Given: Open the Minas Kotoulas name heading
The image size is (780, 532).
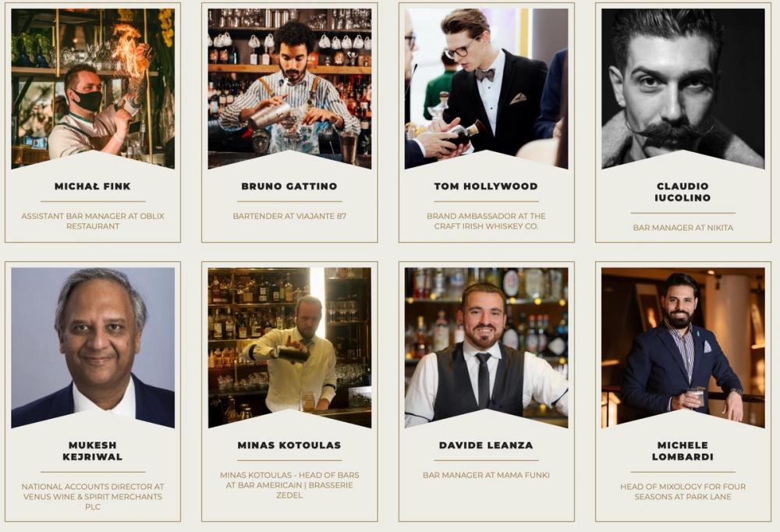Looking at the screenshot, I should click(x=289, y=445).
